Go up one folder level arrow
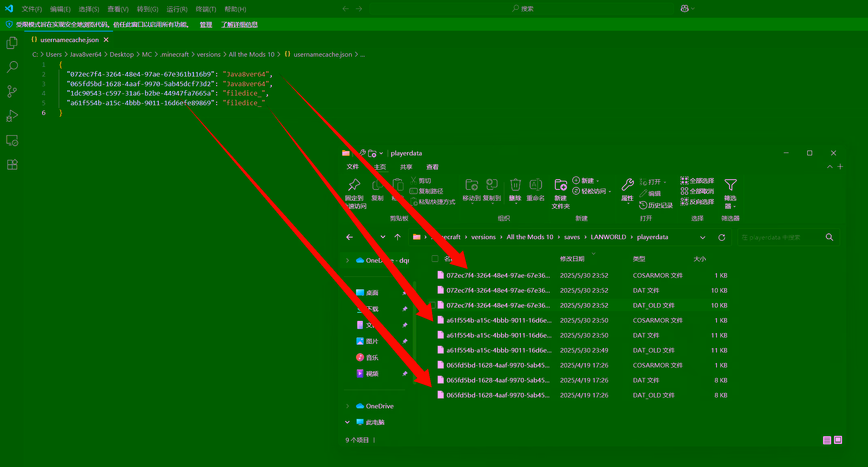This screenshot has width=868, height=467. (398, 237)
